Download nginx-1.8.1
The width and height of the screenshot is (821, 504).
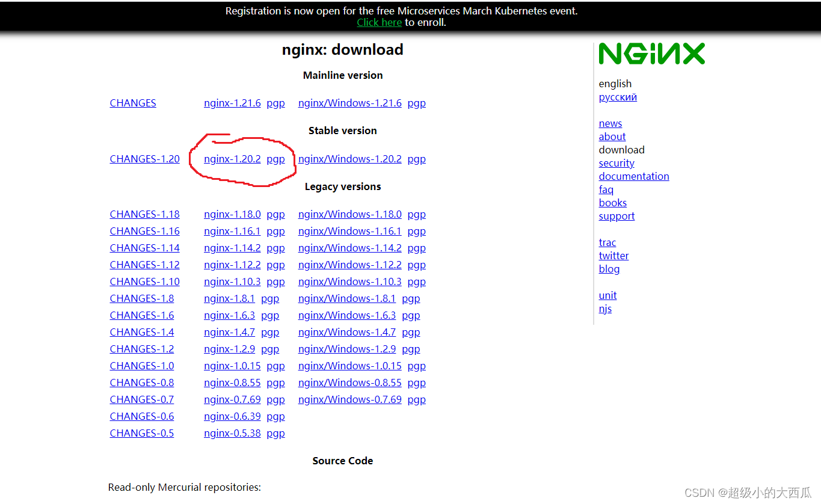[x=230, y=298]
